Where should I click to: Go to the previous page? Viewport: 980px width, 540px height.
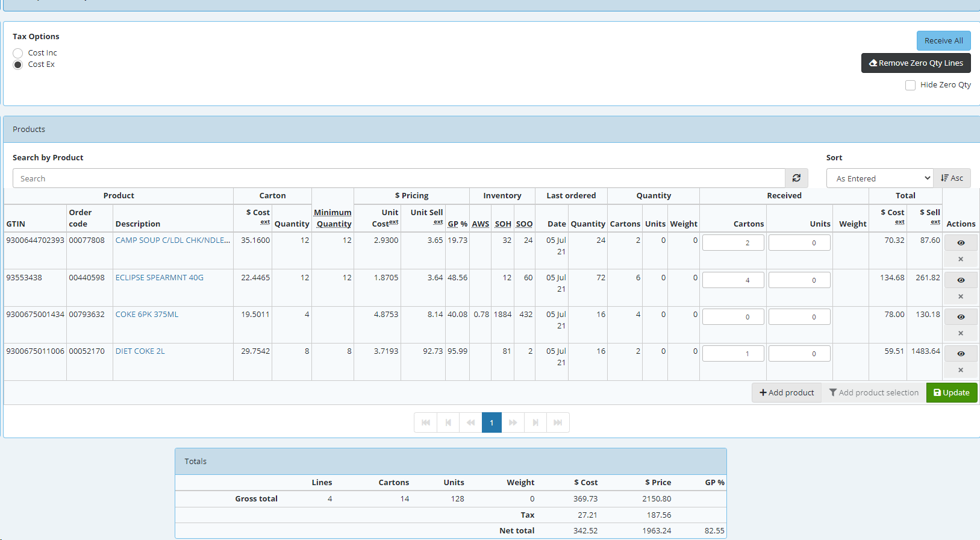(448, 422)
